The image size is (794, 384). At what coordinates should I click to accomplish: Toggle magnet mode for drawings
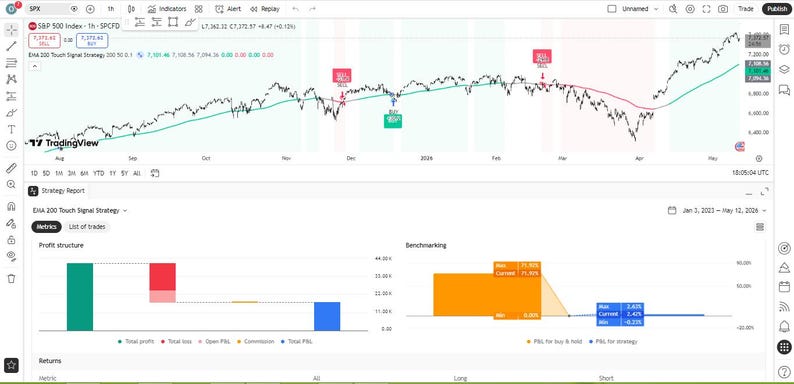11,206
